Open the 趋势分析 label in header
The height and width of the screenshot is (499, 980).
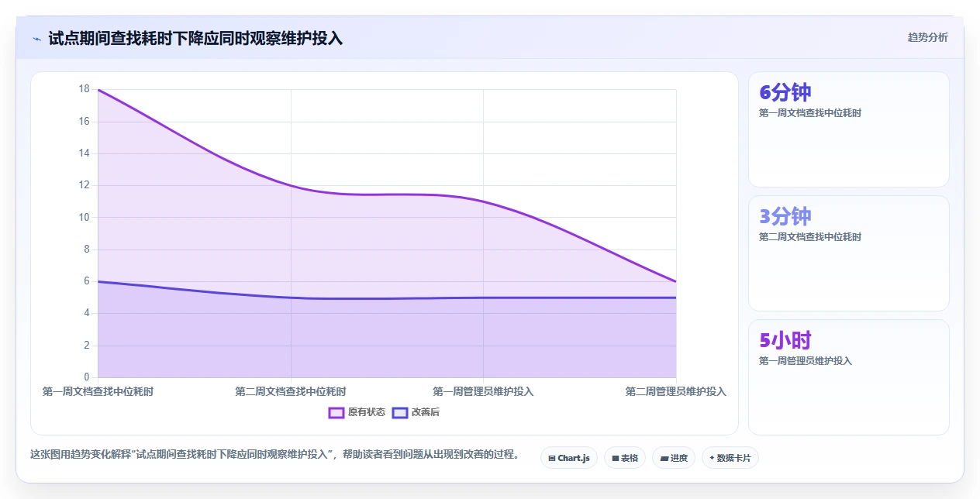pyautogui.click(x=927, y=37)
